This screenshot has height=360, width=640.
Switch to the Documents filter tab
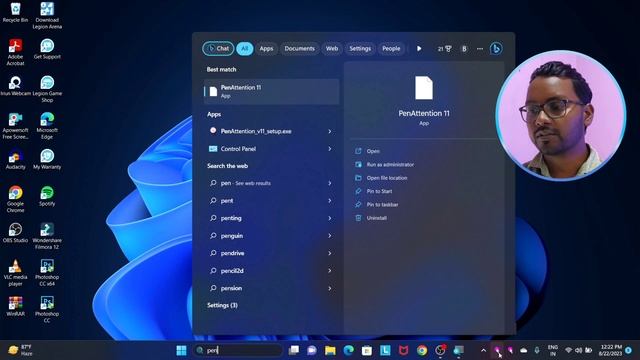(x=299, y=49)
